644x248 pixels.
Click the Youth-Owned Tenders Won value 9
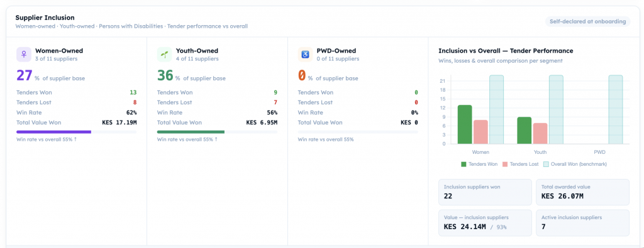point(275,93)
